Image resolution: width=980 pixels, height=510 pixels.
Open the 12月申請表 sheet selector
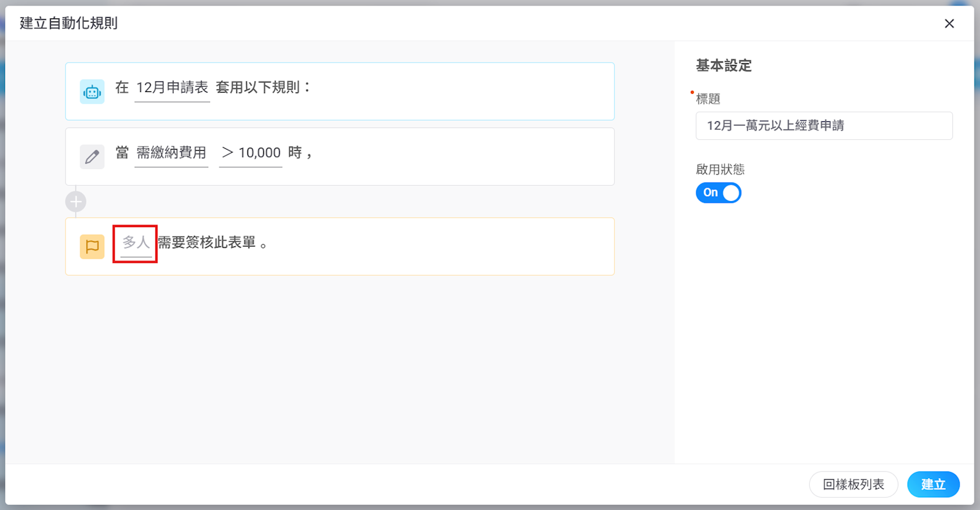[x=172, y=88]
